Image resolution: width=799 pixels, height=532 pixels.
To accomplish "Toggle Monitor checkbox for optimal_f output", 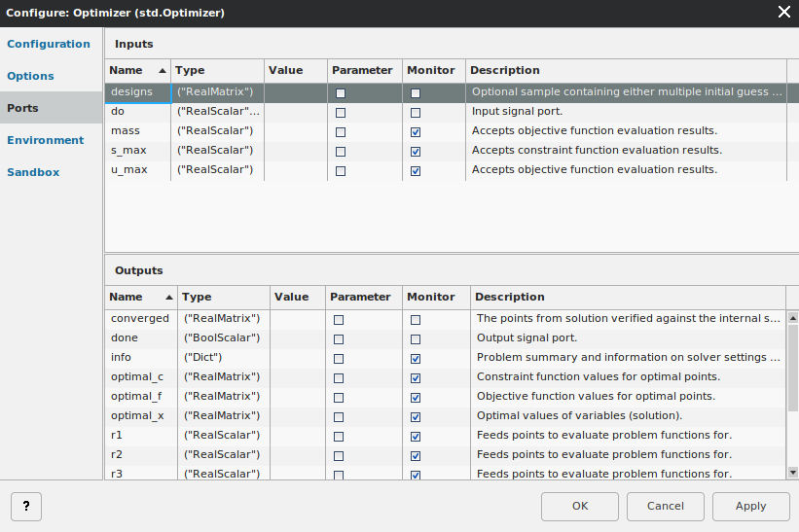I will click(x=416, y=398).
